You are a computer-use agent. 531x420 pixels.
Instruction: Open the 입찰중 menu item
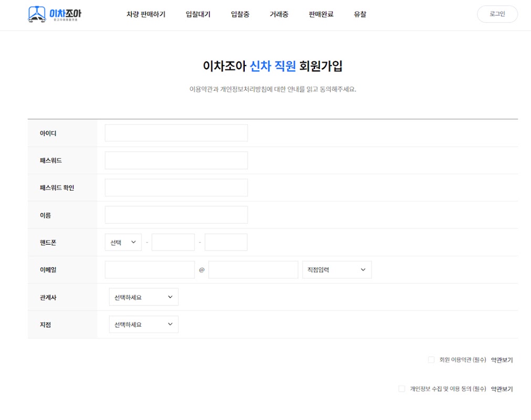pos(240,14)
